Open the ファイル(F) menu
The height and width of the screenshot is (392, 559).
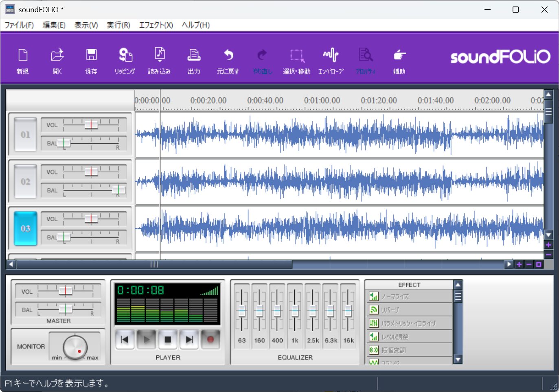pyautogui.click(x=19, y=25)
